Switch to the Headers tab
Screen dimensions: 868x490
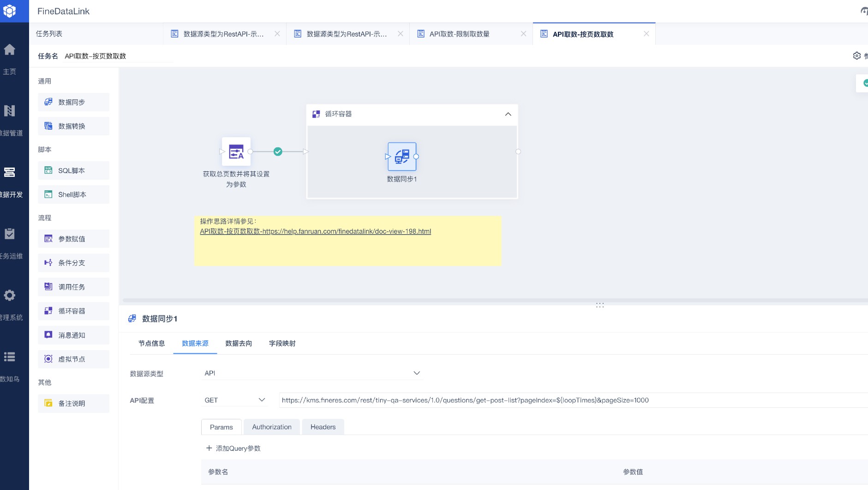click(323, 427)
